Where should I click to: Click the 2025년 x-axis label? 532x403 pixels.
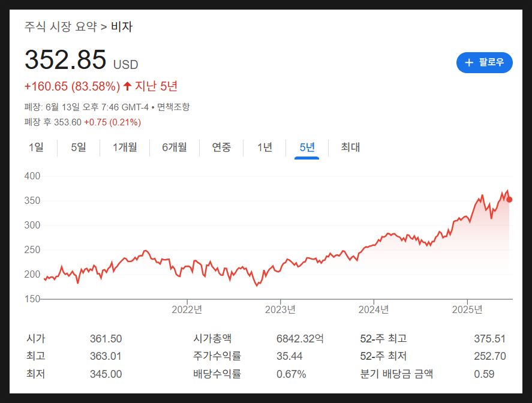click(467, 309)
